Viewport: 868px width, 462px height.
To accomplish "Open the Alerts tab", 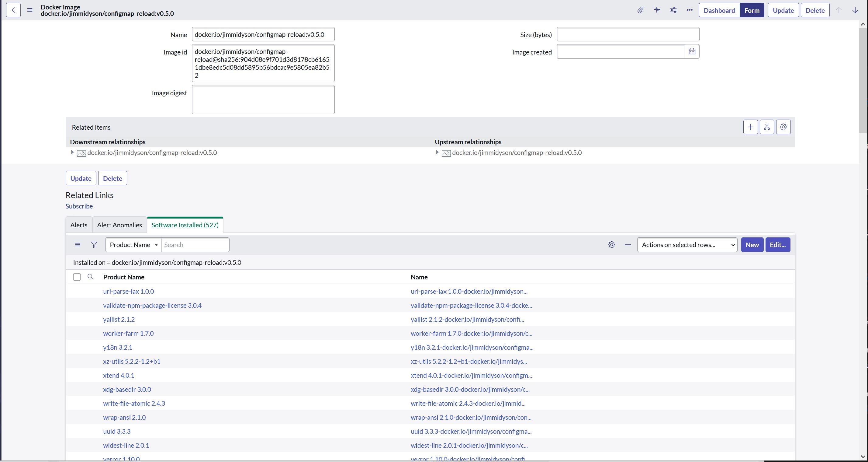I will 78,225.
